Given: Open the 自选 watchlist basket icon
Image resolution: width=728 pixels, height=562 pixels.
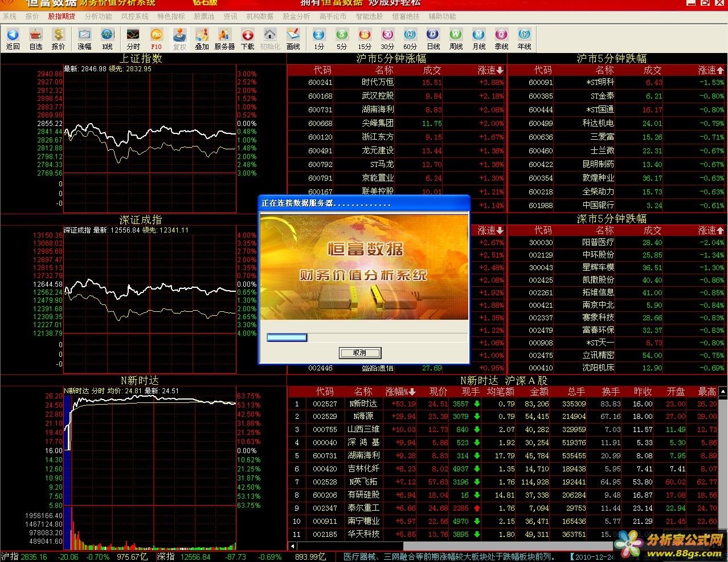Looking at the screenshot, I should [x=35, y=39].
